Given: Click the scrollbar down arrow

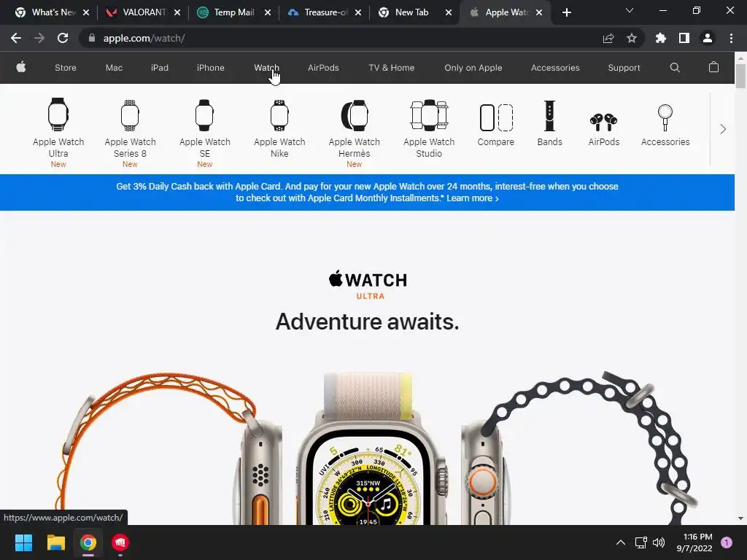Looking at the screenshot, I should point(740,518).
